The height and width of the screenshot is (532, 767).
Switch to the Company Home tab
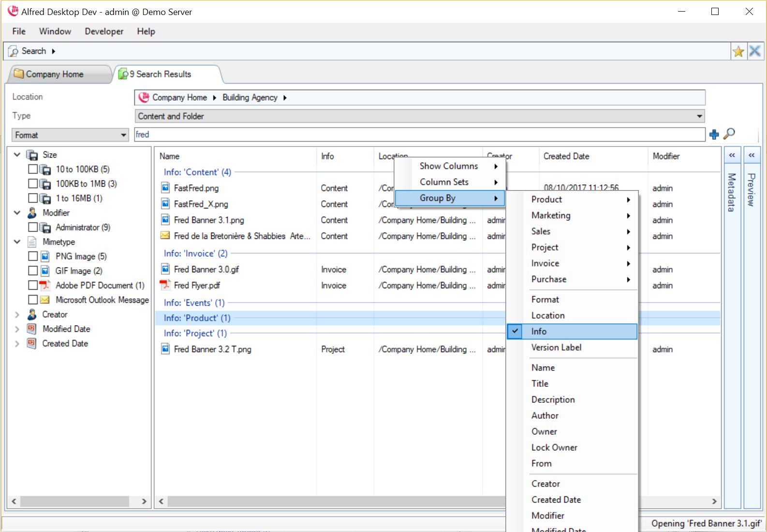(55, 74)
